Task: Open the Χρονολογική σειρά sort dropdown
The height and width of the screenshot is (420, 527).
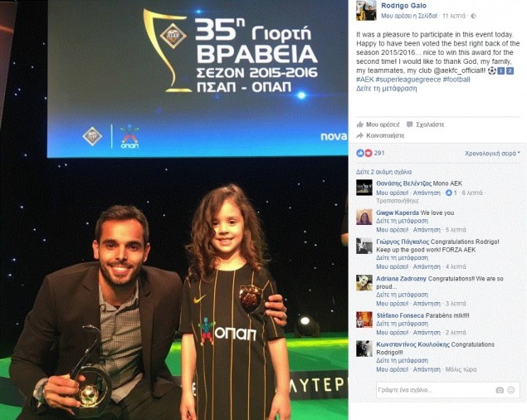Action: click(x=492, y=154)
